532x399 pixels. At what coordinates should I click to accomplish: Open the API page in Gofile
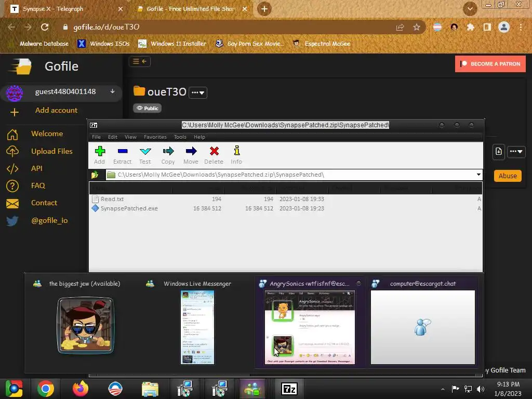37,168
